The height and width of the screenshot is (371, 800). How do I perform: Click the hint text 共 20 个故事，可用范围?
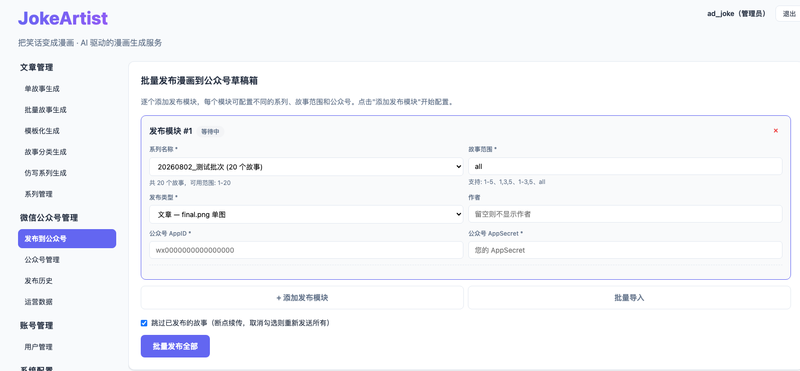[x=190, y=182]
